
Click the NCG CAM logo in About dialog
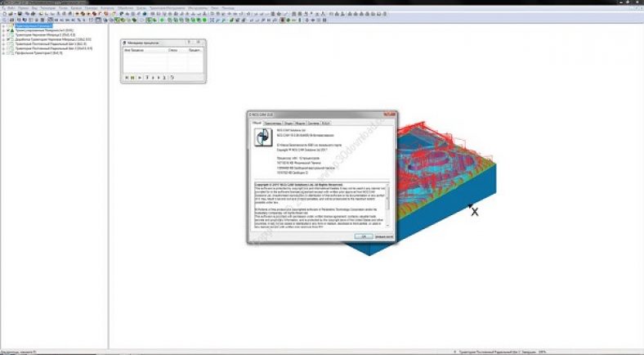tap(263, 137)
